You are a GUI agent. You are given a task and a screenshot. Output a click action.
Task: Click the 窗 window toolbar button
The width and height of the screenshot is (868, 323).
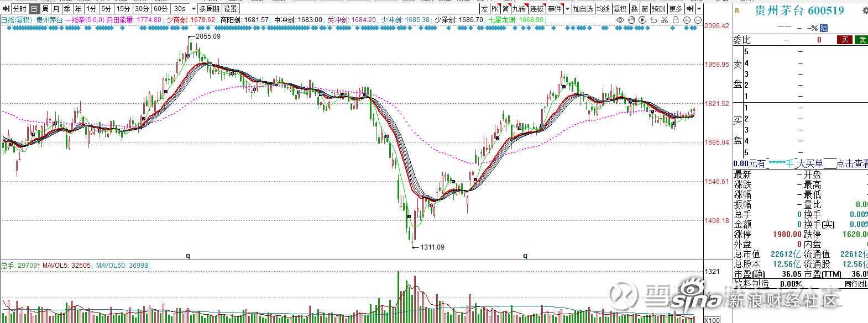point(645,9)
